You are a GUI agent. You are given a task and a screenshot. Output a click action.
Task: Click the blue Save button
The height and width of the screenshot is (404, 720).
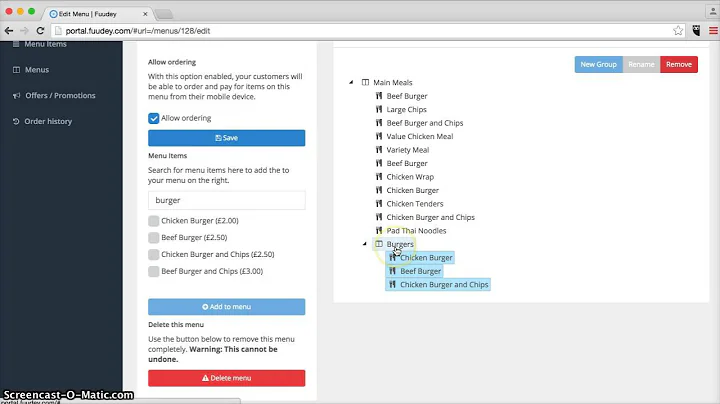coord(226,138)
